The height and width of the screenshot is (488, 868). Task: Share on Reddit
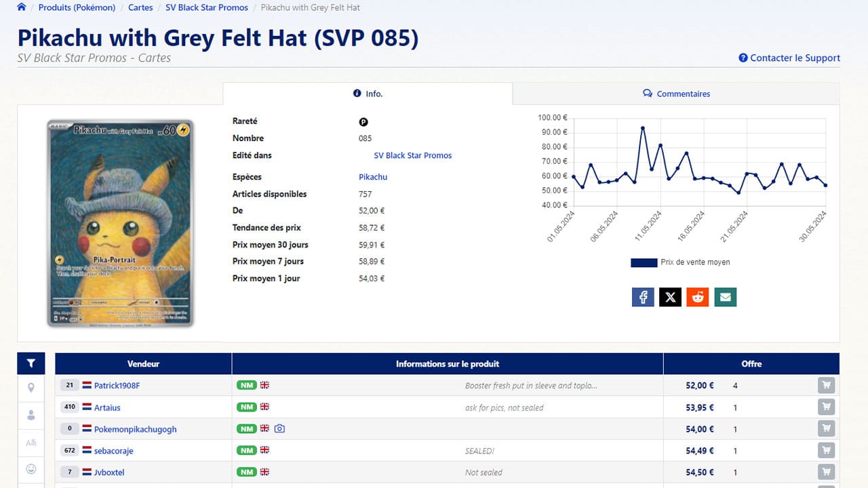tap(698, 297)
